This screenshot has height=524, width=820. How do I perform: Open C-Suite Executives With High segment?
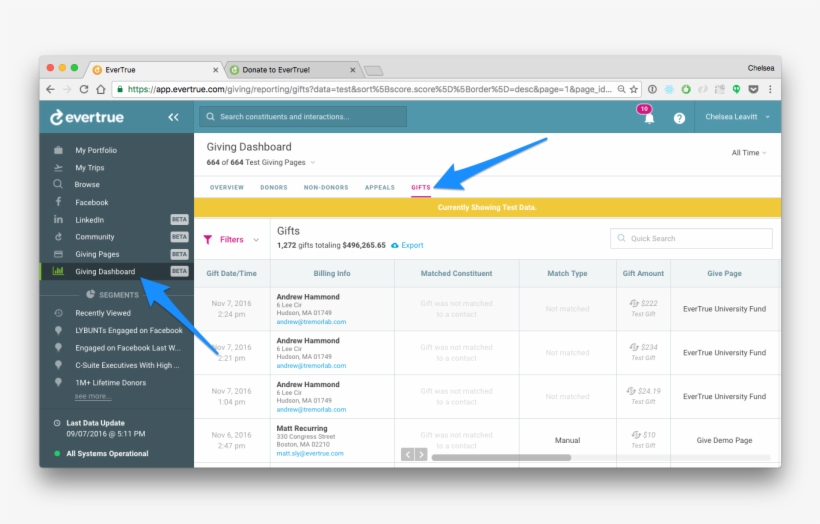pyautogui.click(x=127, y=366)
